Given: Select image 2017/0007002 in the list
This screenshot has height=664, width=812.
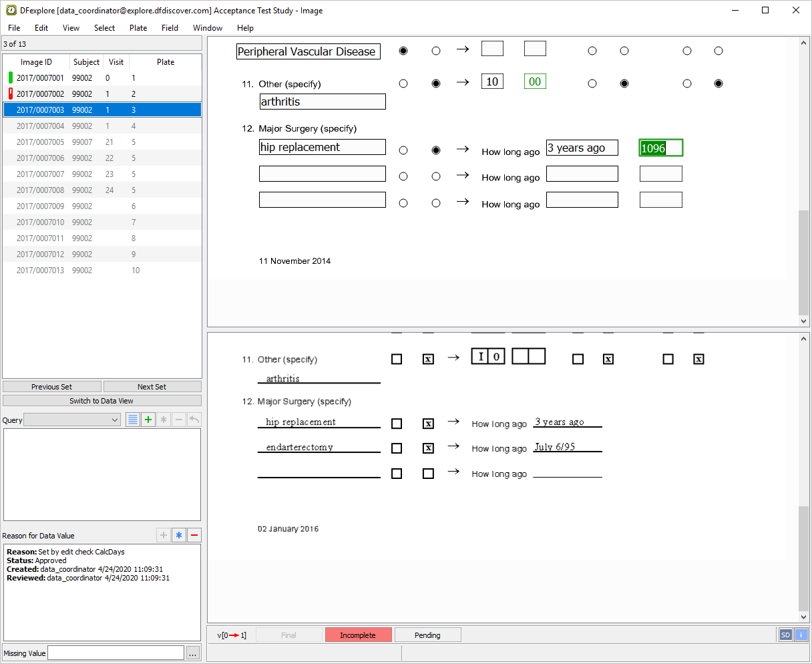Looking at the screenshot, I should click(40, 94).
